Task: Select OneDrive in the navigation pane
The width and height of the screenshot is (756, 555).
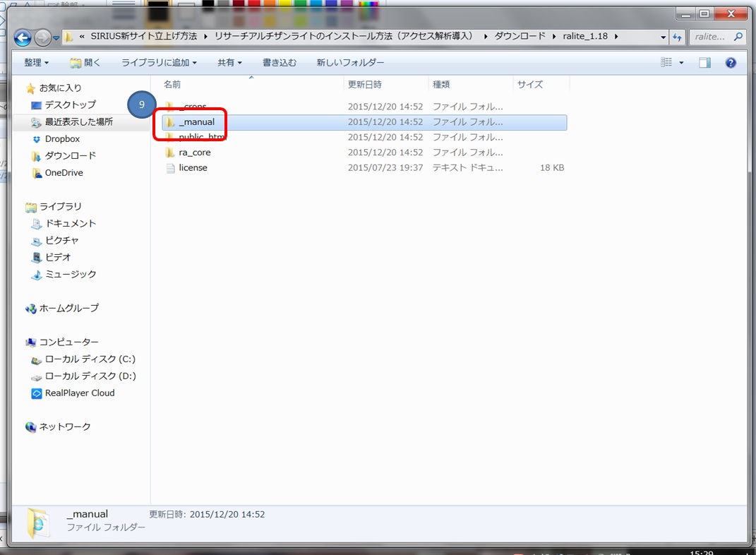Action: (64, 173)
